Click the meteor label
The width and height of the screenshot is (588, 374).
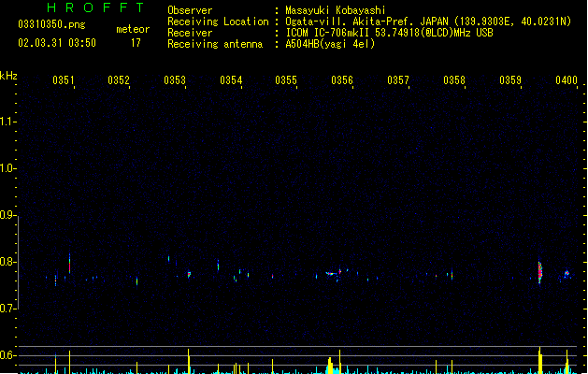point(133,29)
